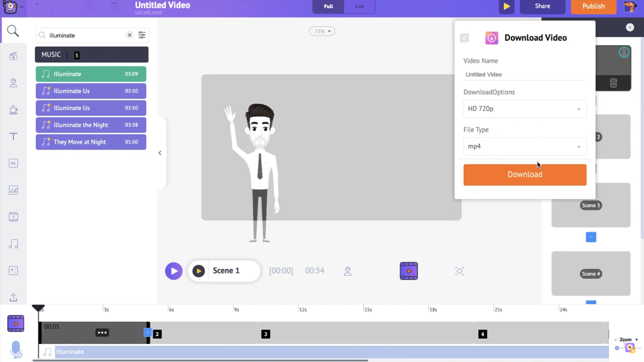Click the blue transition handle in timeline
This screenshot has width=644, height=362.
[x=147, y=333]
